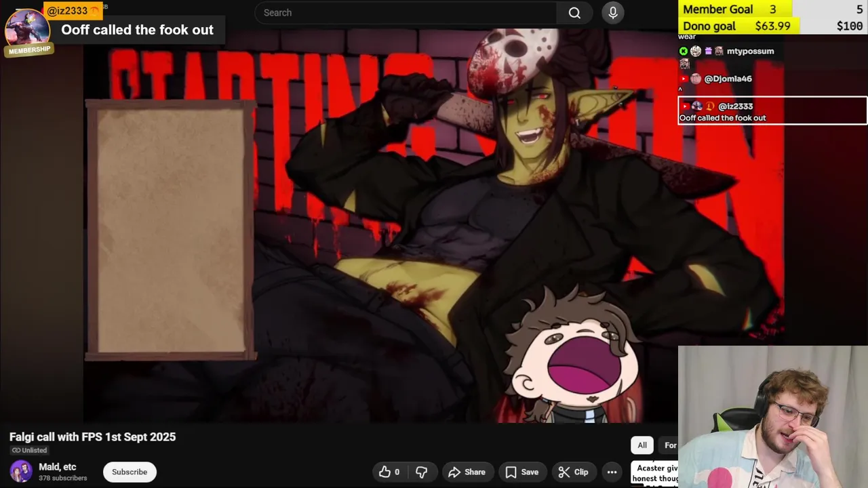Open the Acaster suggested video thumbnail
This screenshot has width=868, height=488.
pos(654,472)
